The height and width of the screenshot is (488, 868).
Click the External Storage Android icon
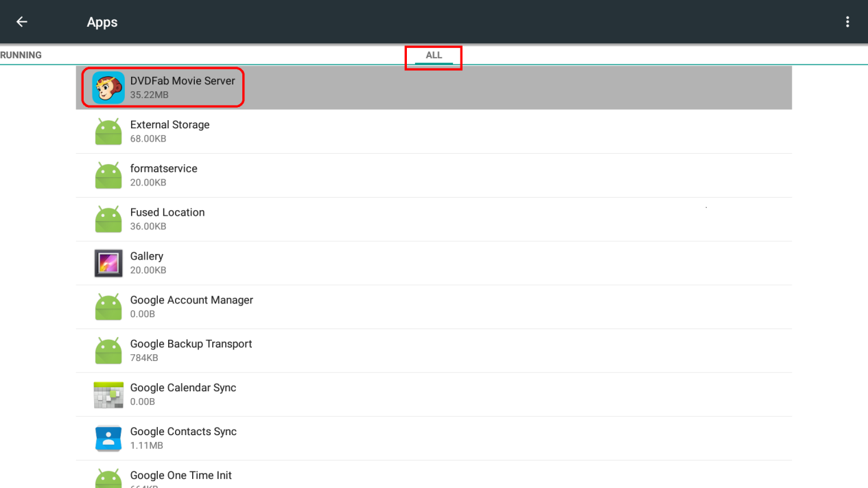[x=108, y=132]
